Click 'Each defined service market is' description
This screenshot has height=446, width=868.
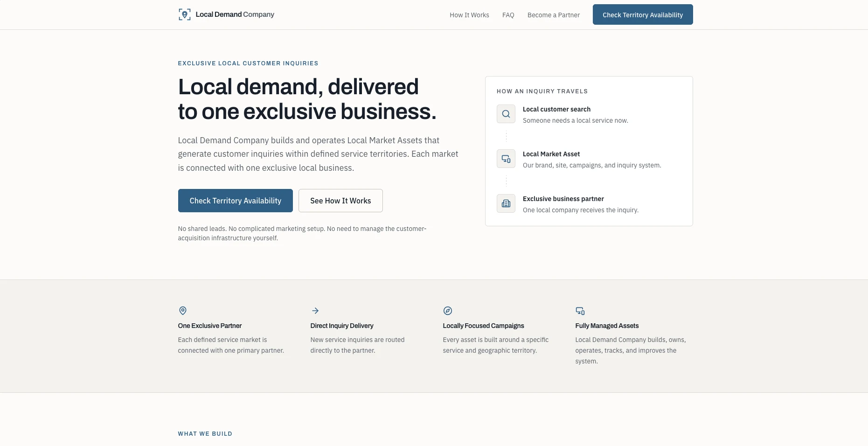231,345
